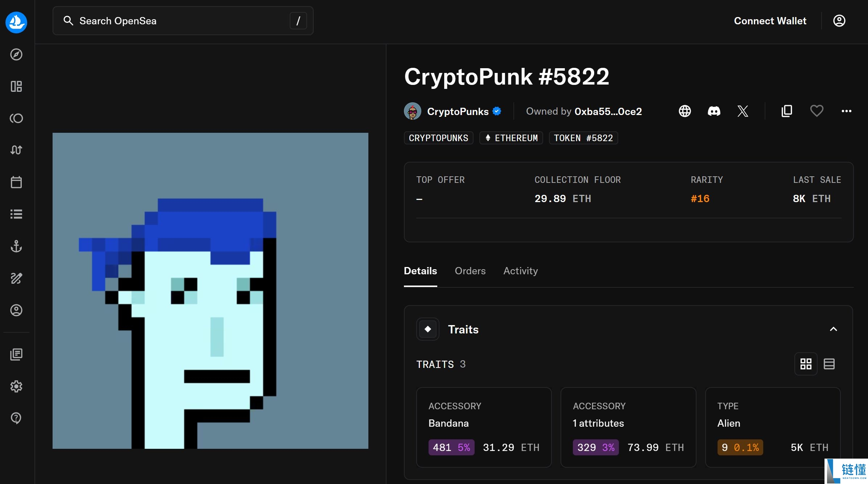This screenshot has height=484, width=868.
Task: Switch traits to list view
Action: (829, 364)
